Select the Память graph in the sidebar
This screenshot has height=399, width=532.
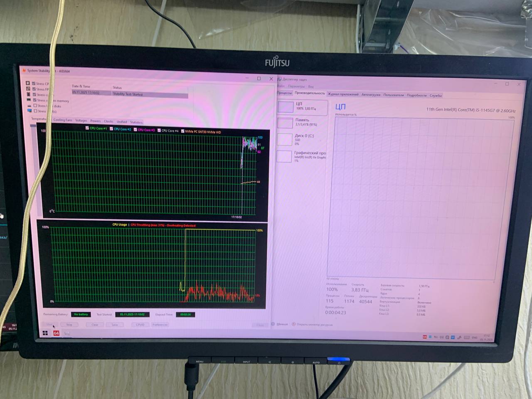click(285, 123)
